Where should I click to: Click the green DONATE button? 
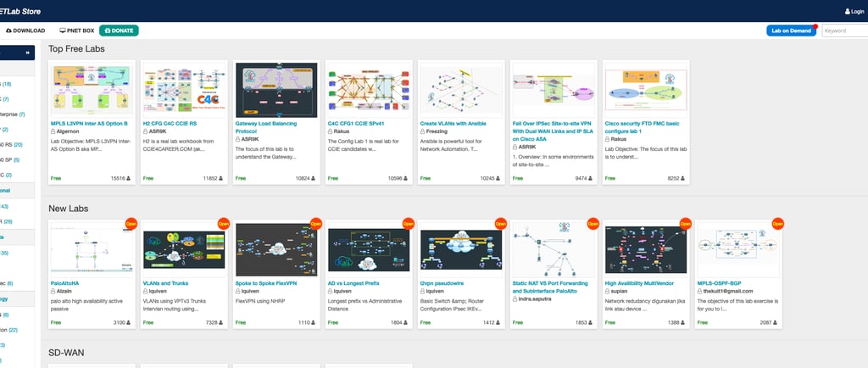(119, 31)
